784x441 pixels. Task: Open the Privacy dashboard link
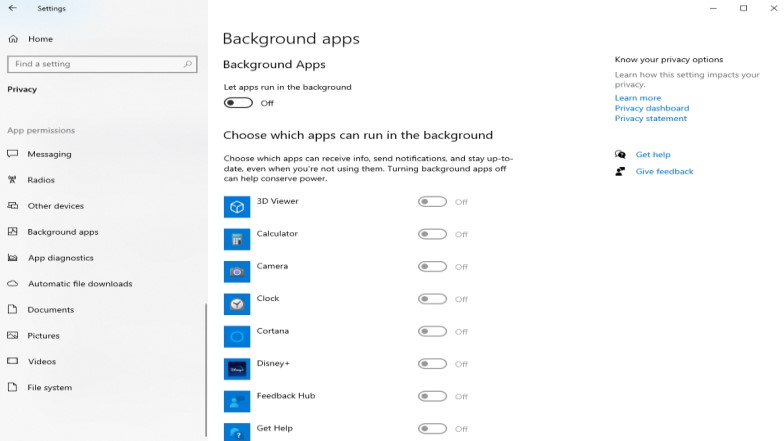click(652, 108)
